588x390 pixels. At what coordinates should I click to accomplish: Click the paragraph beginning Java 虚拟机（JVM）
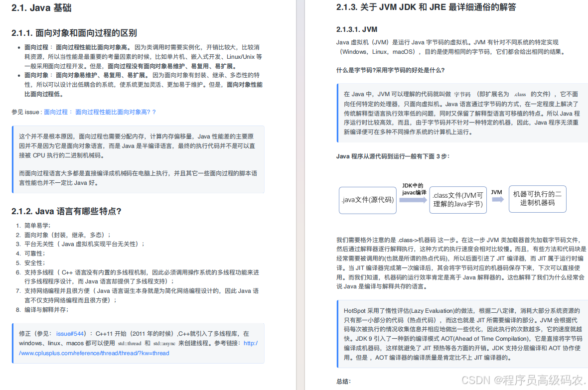(x=450, y=47)
